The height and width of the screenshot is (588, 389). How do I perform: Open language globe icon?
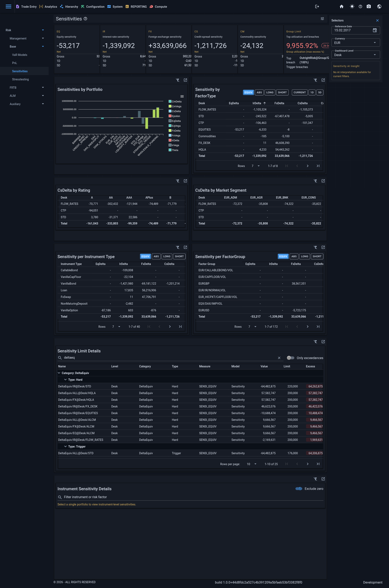[379, 6]
